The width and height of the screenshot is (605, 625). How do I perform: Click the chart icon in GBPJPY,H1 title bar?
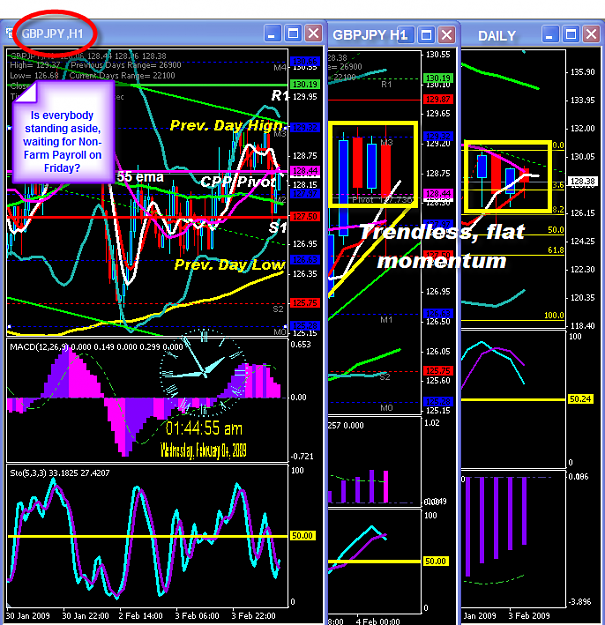(9, 33)
